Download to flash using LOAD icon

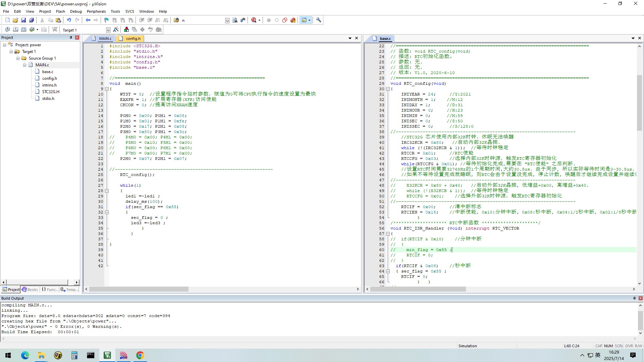click(55, 29)
